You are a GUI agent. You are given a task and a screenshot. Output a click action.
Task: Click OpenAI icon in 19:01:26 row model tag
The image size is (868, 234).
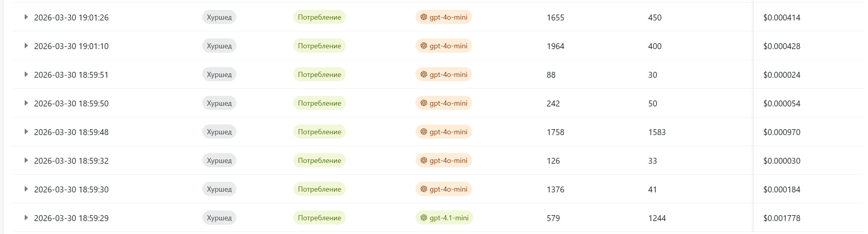click(423, 17)
